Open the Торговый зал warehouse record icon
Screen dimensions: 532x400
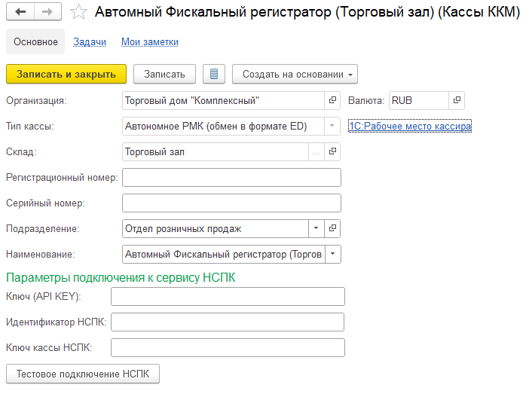coord(332,152)
